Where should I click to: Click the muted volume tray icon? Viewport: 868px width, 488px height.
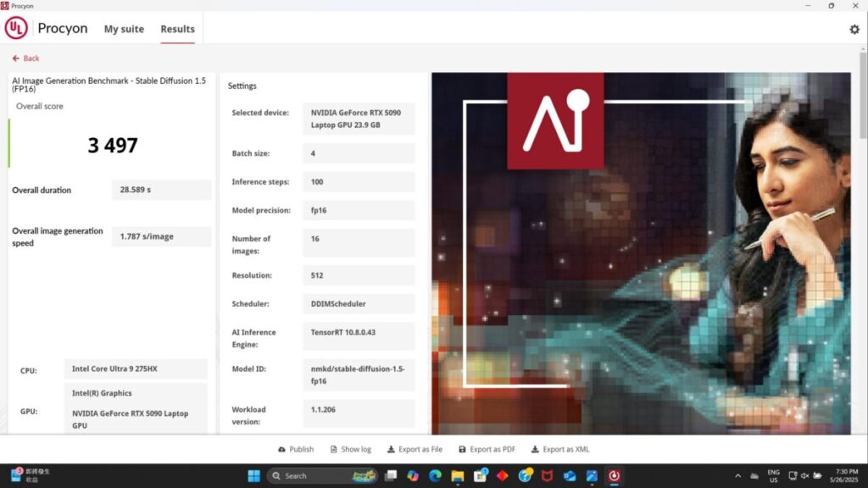pos(805,476)
